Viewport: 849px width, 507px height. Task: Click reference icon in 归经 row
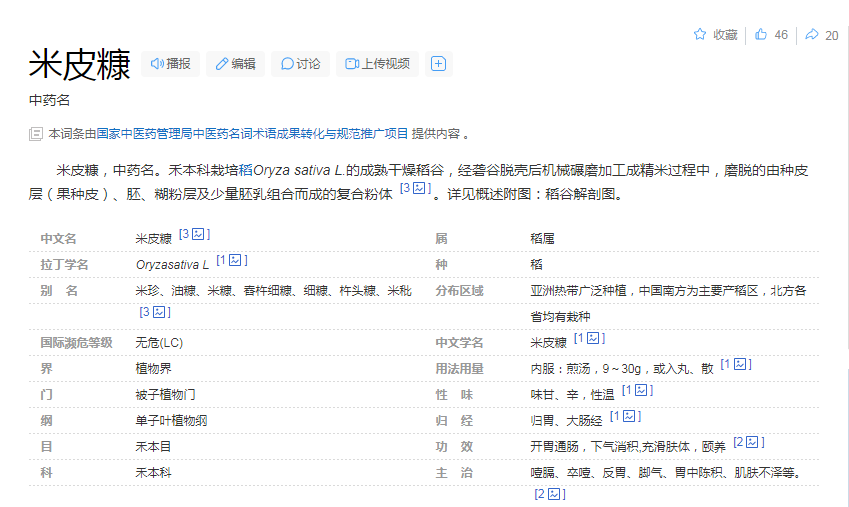[630, 417]
